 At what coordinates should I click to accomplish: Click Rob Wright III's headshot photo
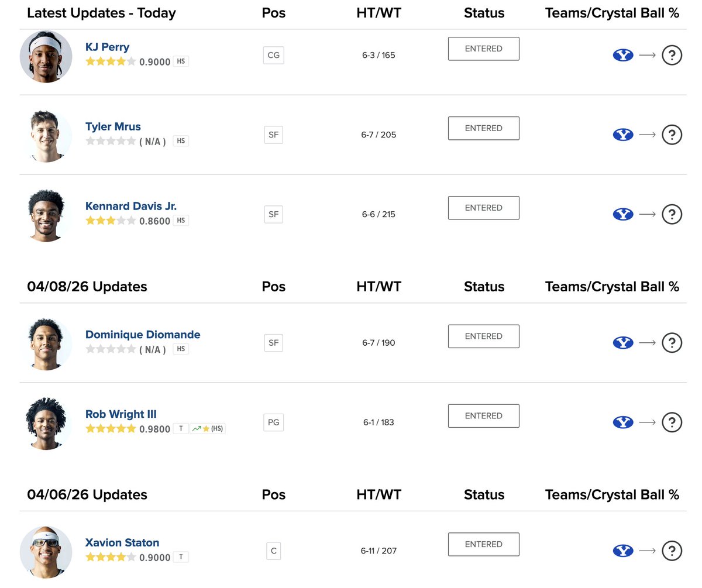point(46,423)
